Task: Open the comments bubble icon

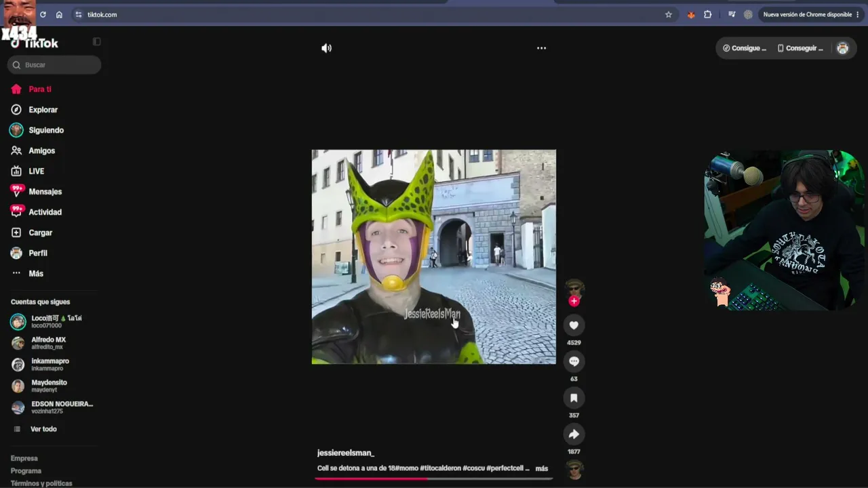Action: pos(574,361)
